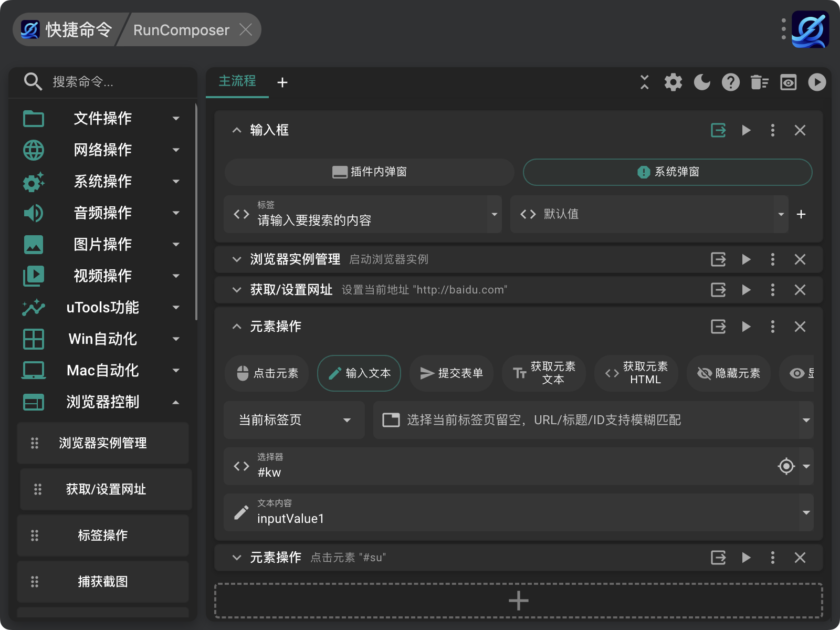Run the 输入框 command alone
The height and width of the screenshot is (630, 840).
point(746,130)
